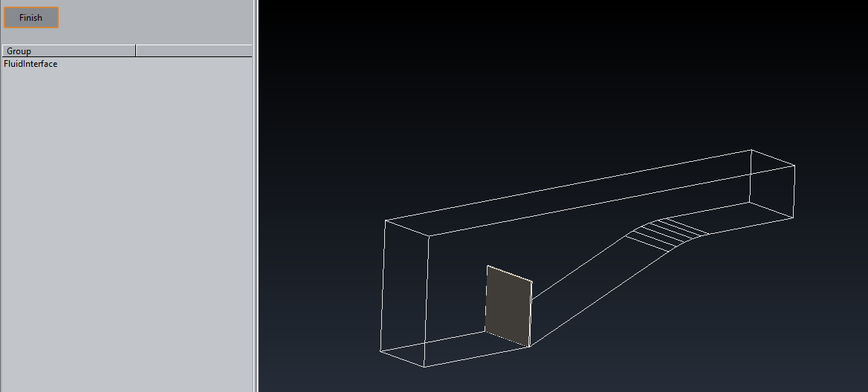Image resolution: width=868 pixels, height=392 pixels.
Task: Click the empty second column header
Action: (194, 51)
